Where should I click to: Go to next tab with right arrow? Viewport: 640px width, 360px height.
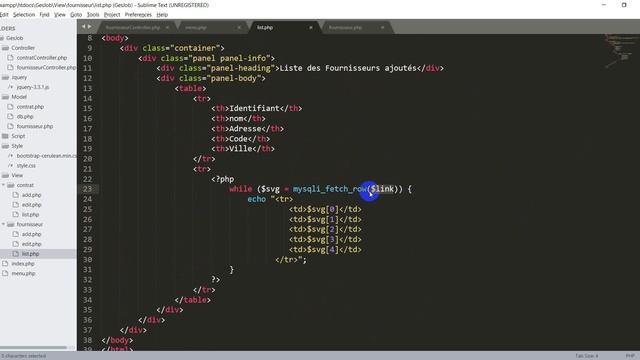[90, 27]
